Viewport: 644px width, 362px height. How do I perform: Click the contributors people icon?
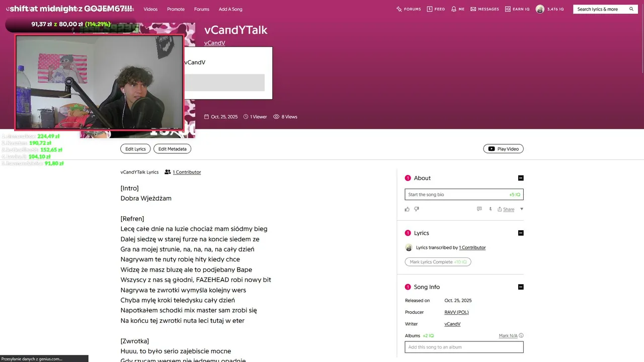pyautogui.click(x=168, y=172)
